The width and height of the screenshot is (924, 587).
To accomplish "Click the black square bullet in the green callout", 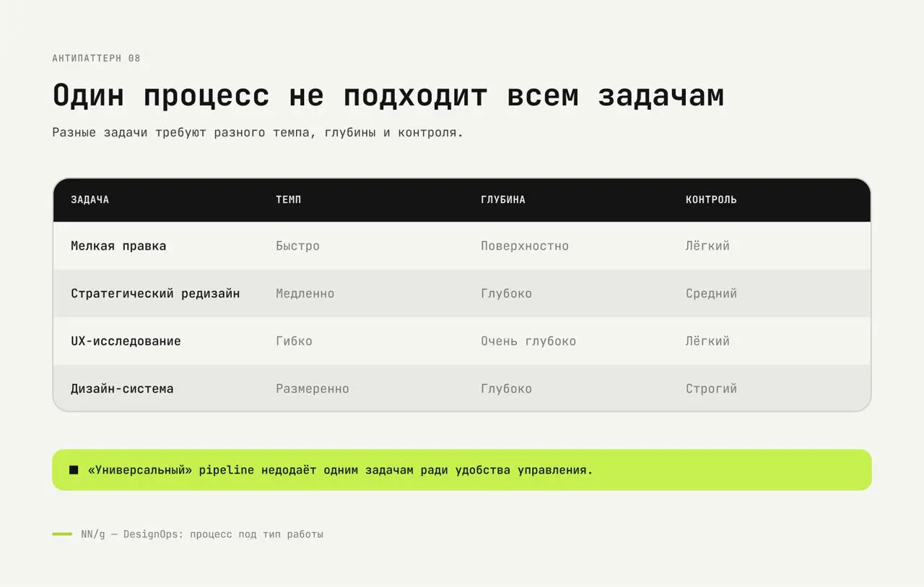I will point(74,470).
